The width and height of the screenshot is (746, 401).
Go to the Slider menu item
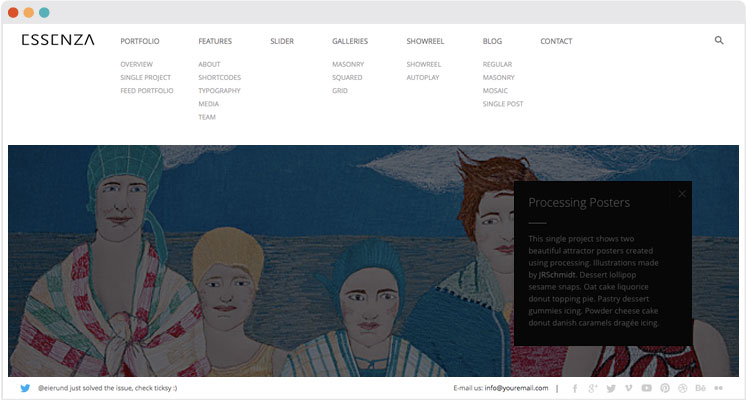point(282,41)
